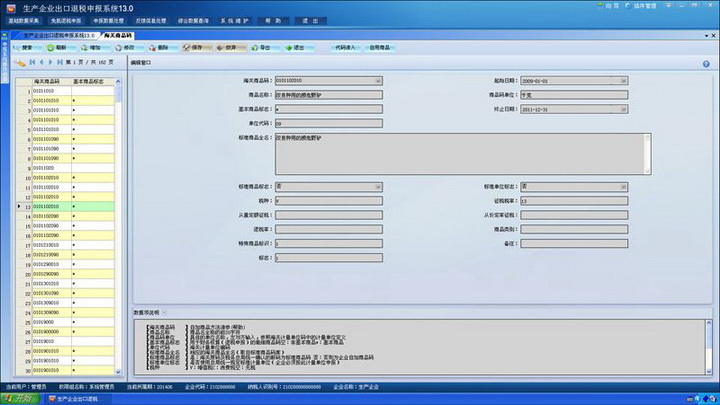Viewport: 720px width, 405px height.
Task: Click the pencil edit icon above the list
Action: [21, 63]
